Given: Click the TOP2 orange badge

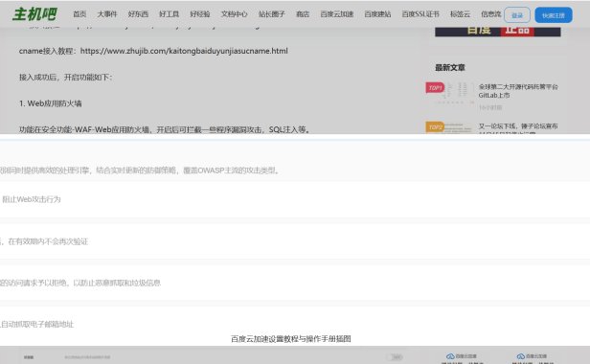Looking at the screenshot, I should pos(436,126).
